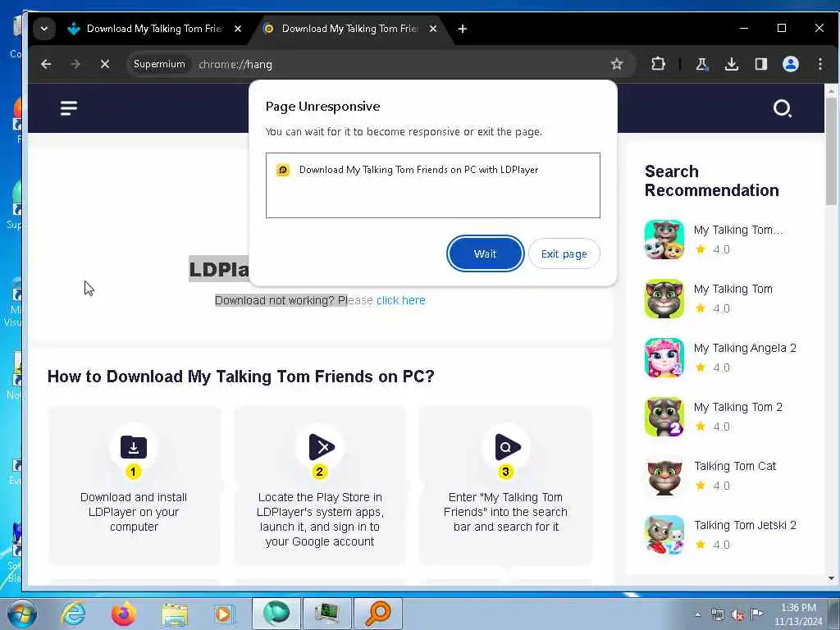
Task: Toggle the side panel icon
Action: [x=760, y=64]
